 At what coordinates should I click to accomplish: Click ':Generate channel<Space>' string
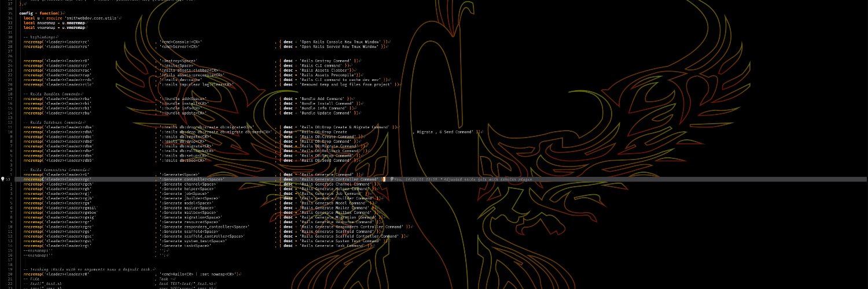188,184
